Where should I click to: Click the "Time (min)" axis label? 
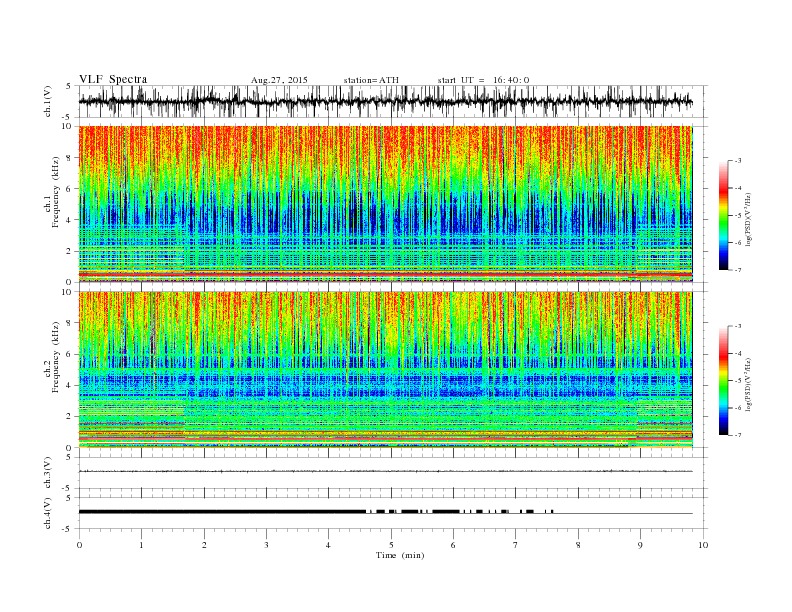point(400,555)
